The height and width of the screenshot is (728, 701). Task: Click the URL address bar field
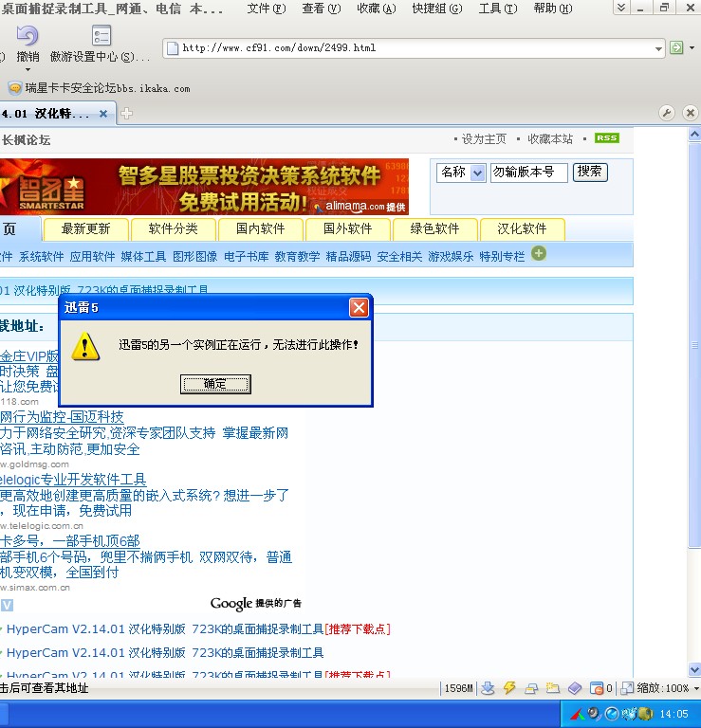415,47
